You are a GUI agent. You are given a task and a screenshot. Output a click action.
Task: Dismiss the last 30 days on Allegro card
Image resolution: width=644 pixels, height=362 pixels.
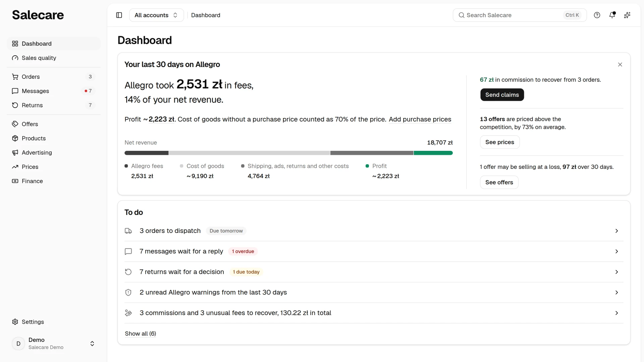[620, 65]
